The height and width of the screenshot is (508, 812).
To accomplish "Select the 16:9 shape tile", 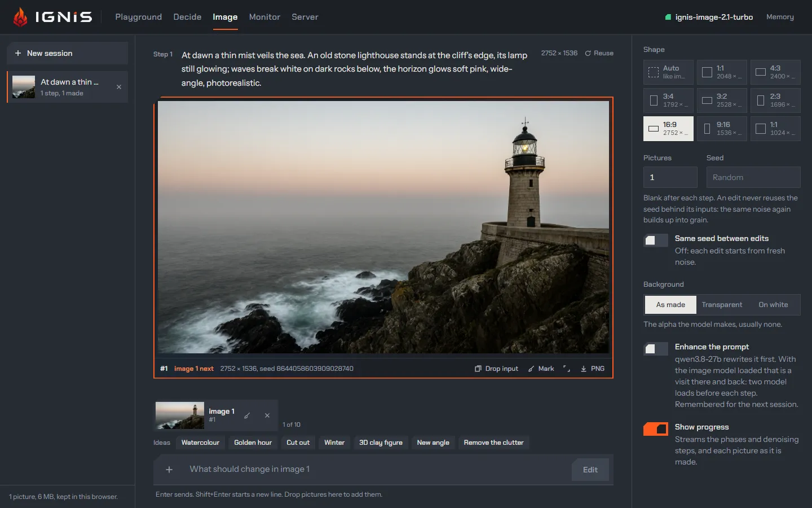I will (668, 129).
